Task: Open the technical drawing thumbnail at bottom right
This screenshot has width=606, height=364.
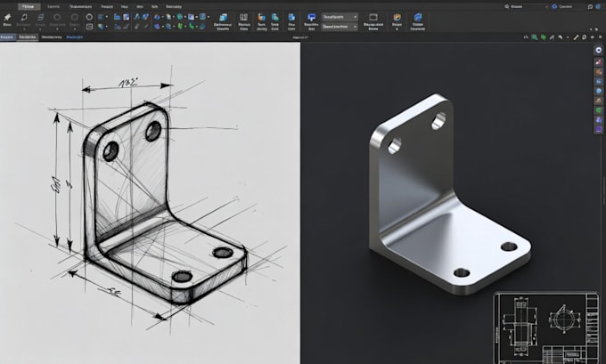Action: 546,328
